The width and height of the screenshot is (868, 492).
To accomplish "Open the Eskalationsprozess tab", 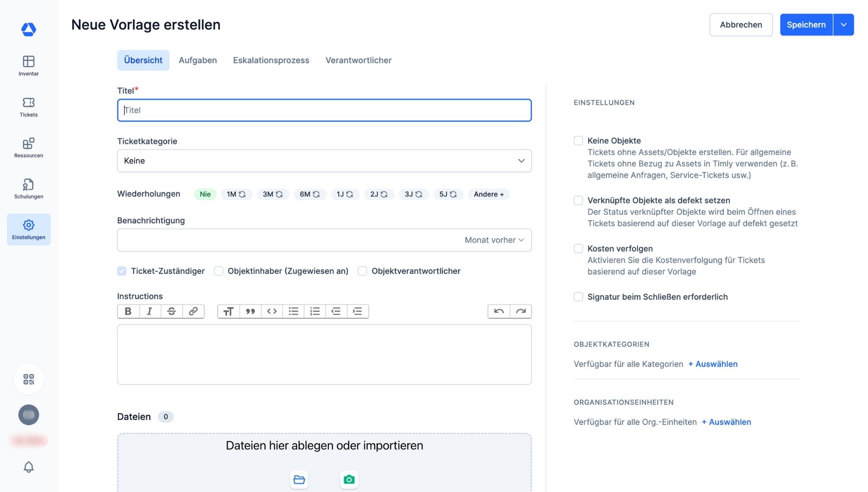I will (x=271, y=60).
